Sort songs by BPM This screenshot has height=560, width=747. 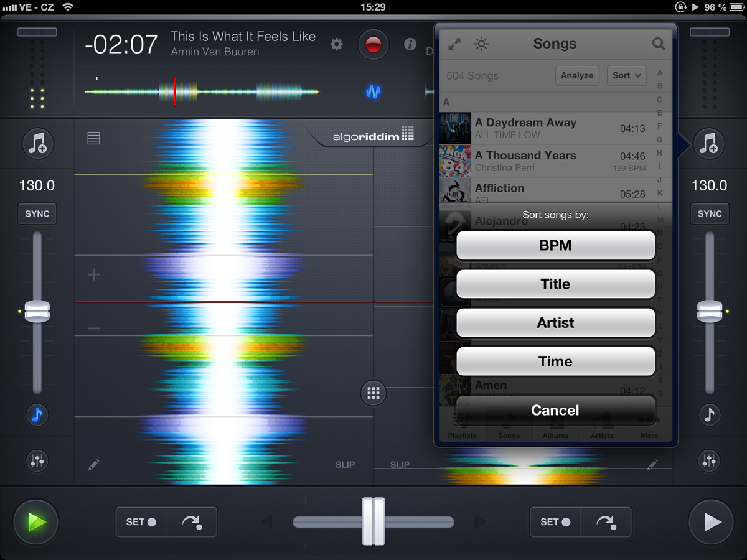click(x=555, y=246)
